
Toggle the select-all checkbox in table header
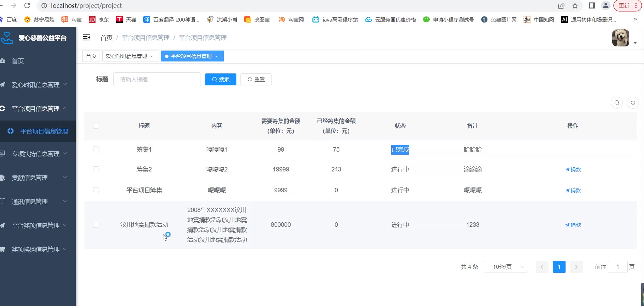click(96, 126)
